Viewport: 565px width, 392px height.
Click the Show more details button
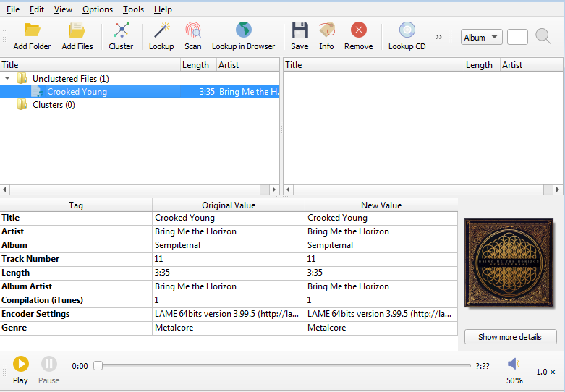click(x=510, y=337)
